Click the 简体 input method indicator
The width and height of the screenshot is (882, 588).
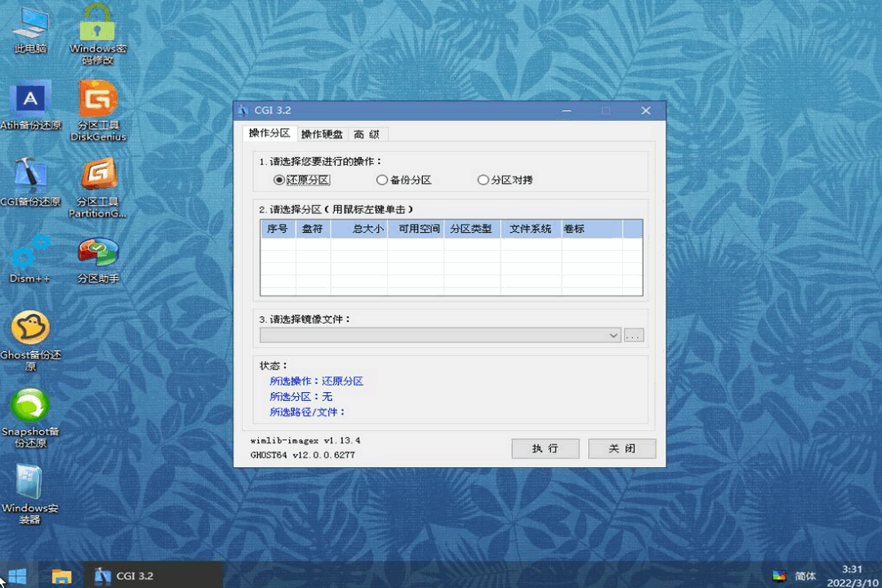click(804, 576)
